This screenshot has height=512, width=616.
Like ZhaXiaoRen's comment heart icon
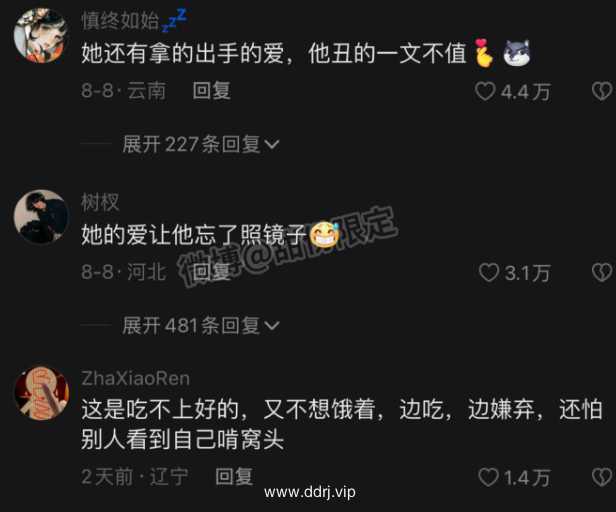click(x=488, y=477)
